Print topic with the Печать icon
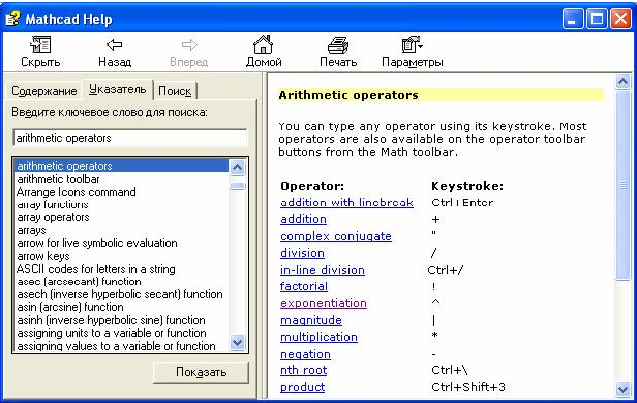 coord(338,45)
